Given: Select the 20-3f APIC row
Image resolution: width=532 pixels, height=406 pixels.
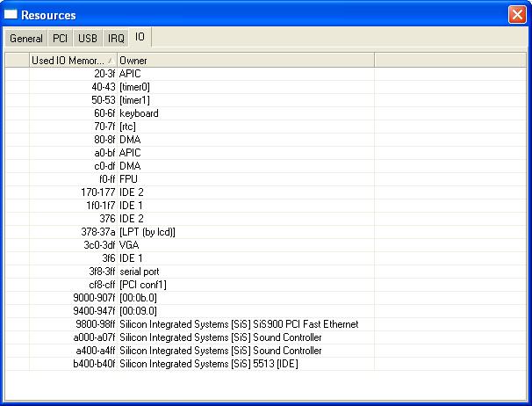Looking at the screenshot, I should [266, 74].
